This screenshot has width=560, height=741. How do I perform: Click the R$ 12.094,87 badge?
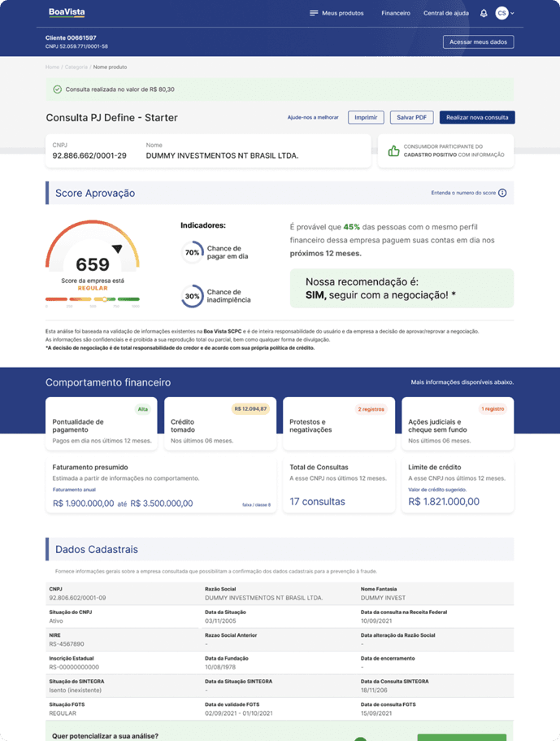[x=250, y=409]
